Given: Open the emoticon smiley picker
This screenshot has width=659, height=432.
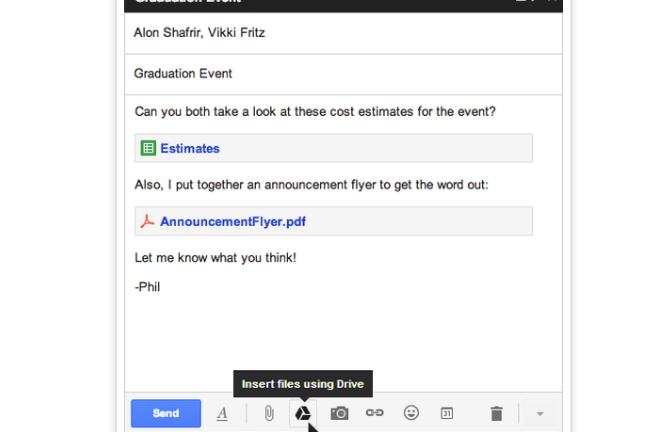Looking at the screenshot, I should pyautogui.click(x=411, y=413).
